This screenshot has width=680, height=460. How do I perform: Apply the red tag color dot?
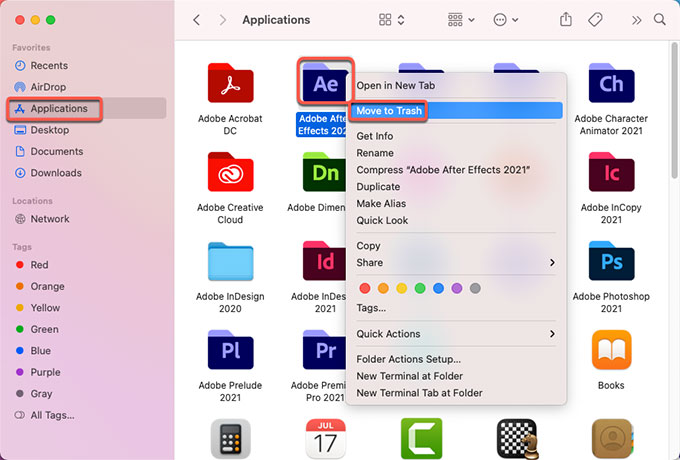point(365,288)
